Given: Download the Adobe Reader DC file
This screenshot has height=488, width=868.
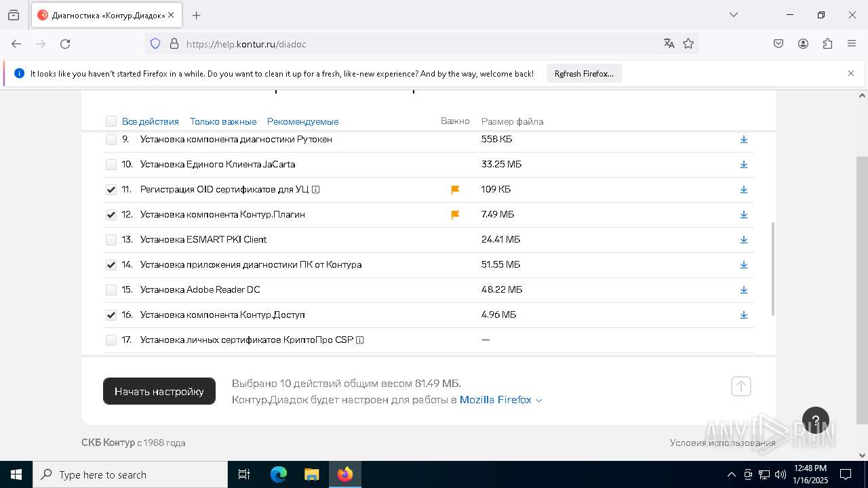Looking at the screenshot, I should click(x=744, y=290).
